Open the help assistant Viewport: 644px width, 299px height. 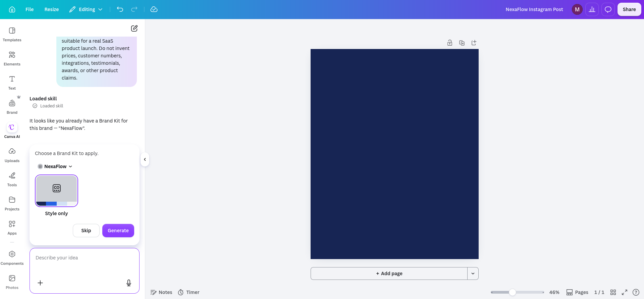click(x=636, y=292)
